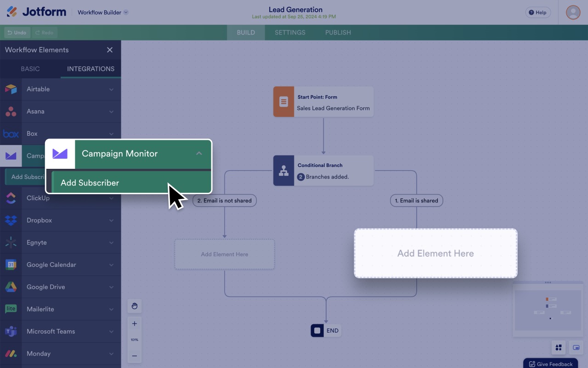Expand the Dropbox integration chevron

coord(111,220)
